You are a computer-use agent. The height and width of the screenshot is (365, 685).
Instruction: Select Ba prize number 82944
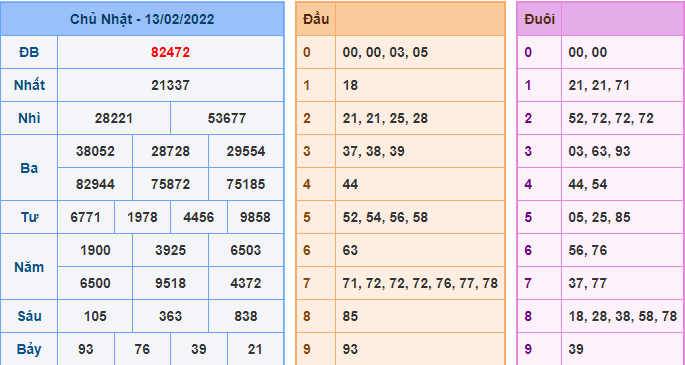95,184
